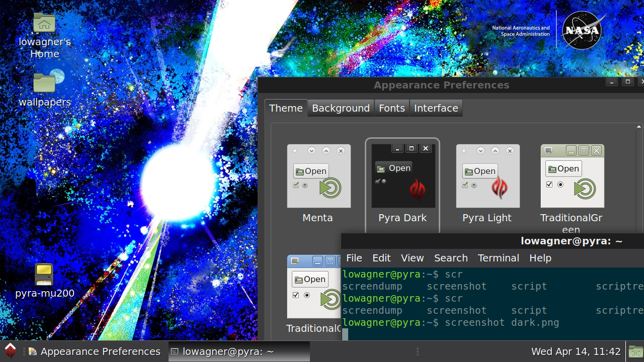The height and width of the screenshot is (362, 644).
Task: Select the Pyra Dark theme
Action: tap(403, 176)
